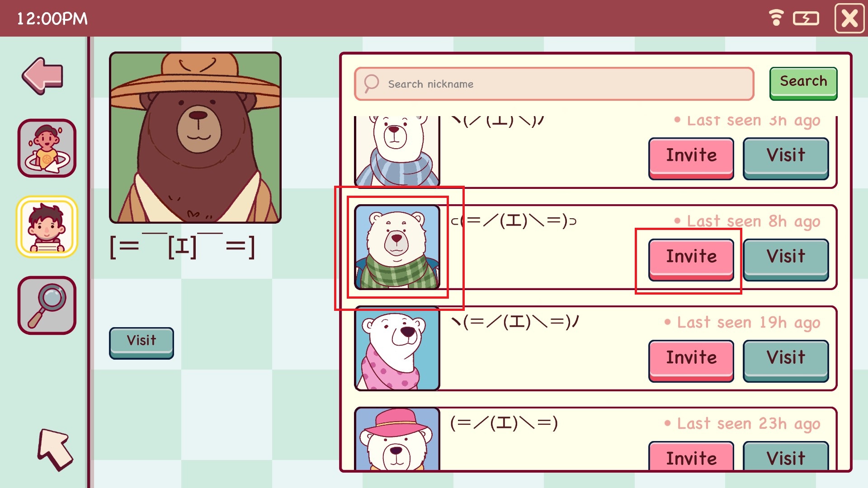The image size is (868, 488).
Task: Invite the friend last seen 19h ago
Action: pos(691,361)
